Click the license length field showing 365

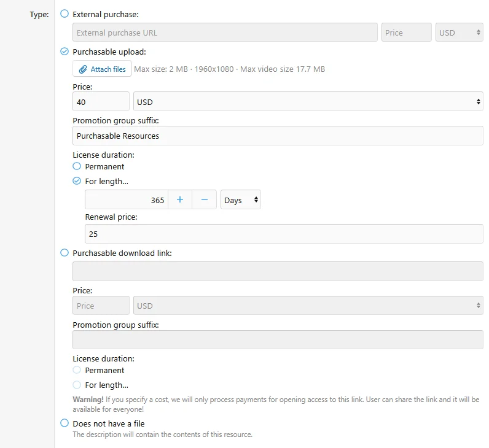coord(126,200)
